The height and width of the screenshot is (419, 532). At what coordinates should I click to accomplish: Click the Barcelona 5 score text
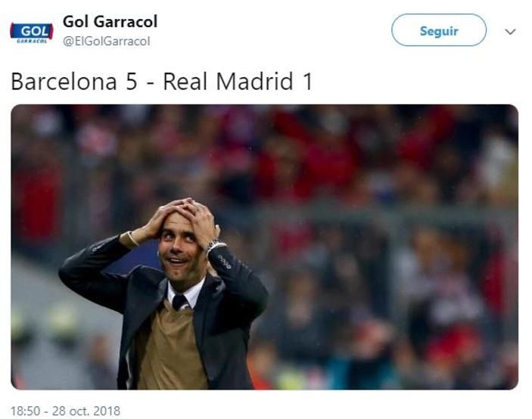coord(74,82)
